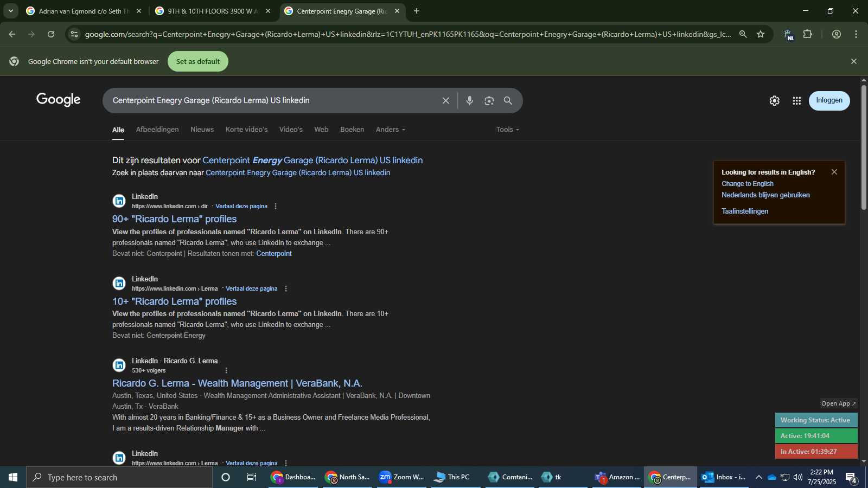
Task: Submit search with the magnifier icon
Action: 508,101
